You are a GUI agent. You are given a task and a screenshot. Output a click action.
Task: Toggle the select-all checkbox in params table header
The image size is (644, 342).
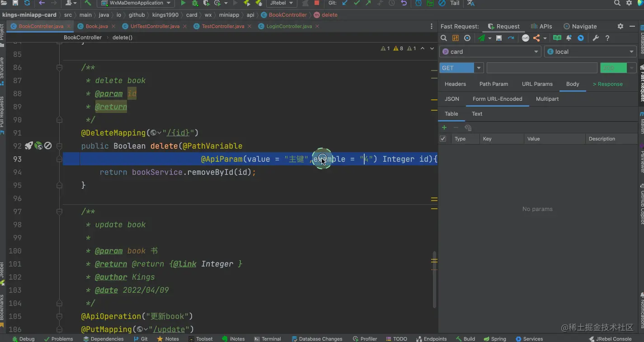[443, 139]
